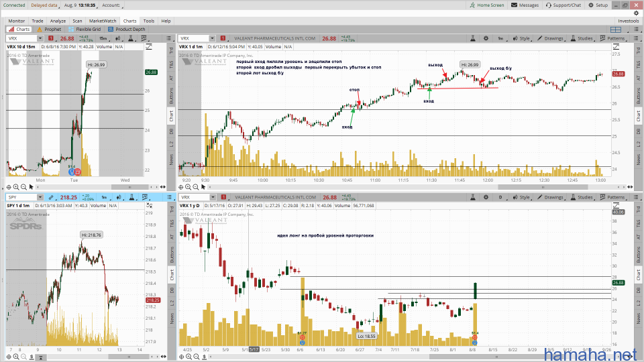Viewport: 644px width, 362px height.
Task: Expand symbol dropdown in bottom-right VRX daily chart
Action: pos(213,197)
